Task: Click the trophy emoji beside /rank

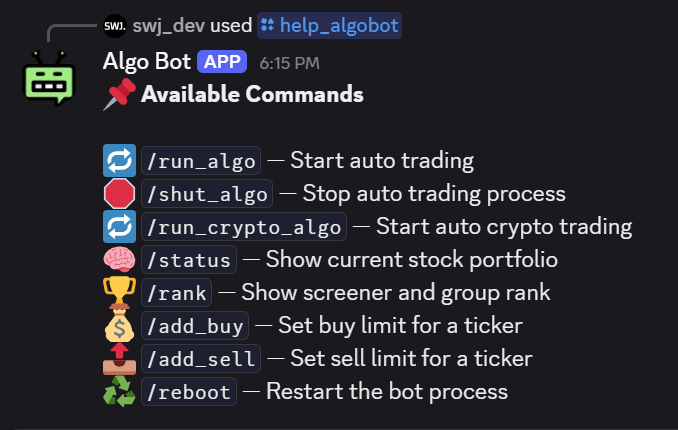Action: click(x=119, y=293)
